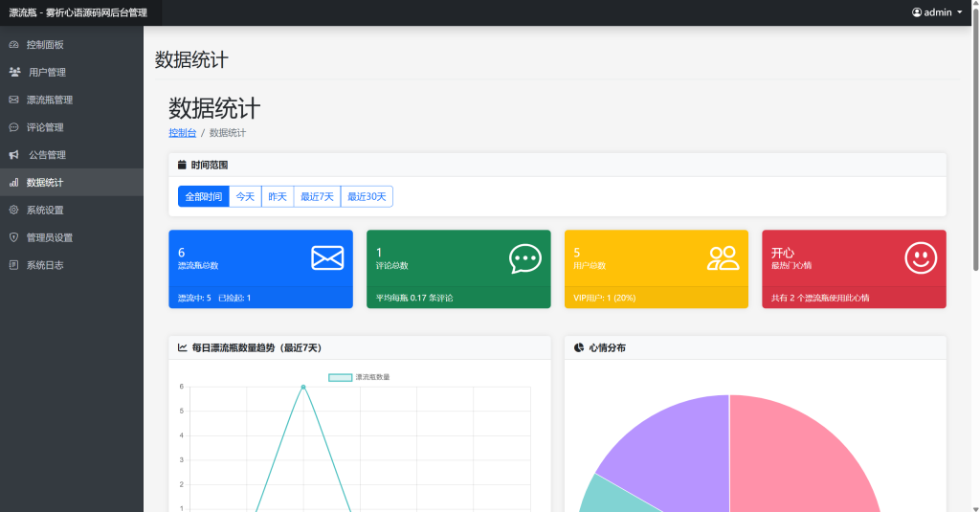Image resolution: width=980 pixels, height=512 pixels.
Task: Click the chat dots icon on green card
Action: click(x=525, y=258)
